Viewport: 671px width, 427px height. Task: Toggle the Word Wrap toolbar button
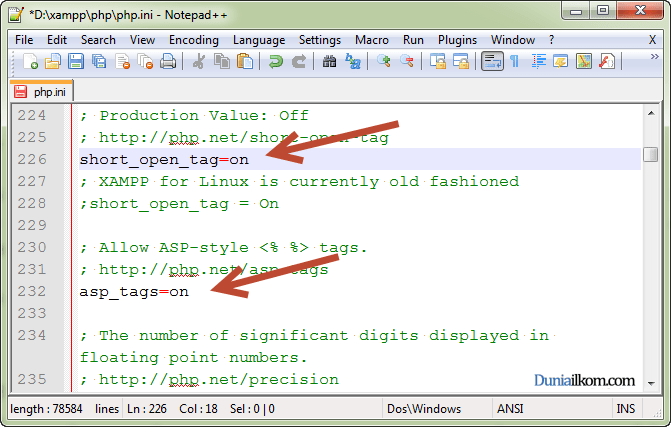pyautogui.click(x=491, y=62)
